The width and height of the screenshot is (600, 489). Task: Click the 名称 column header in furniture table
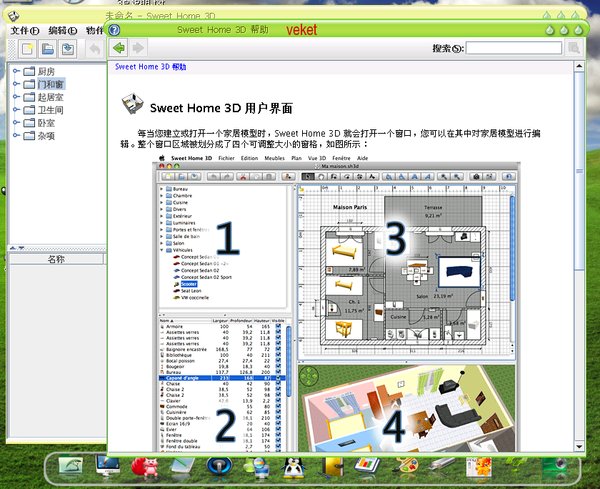(56, 259)
